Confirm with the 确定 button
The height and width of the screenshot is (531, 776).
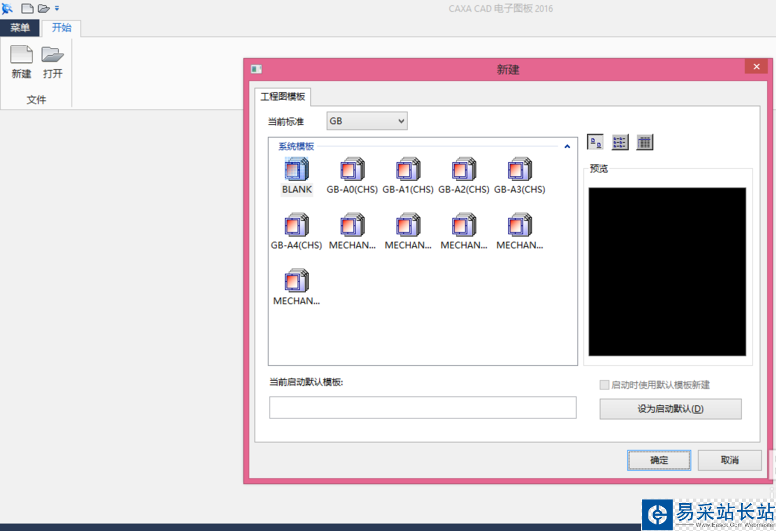(x=659, y=460)
